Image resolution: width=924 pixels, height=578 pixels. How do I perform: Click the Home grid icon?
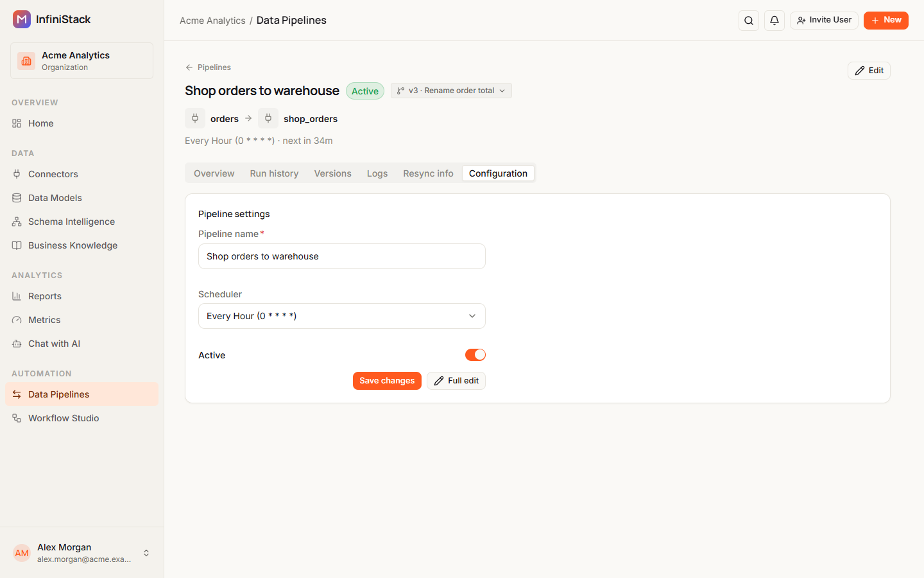tap(17, 123)
